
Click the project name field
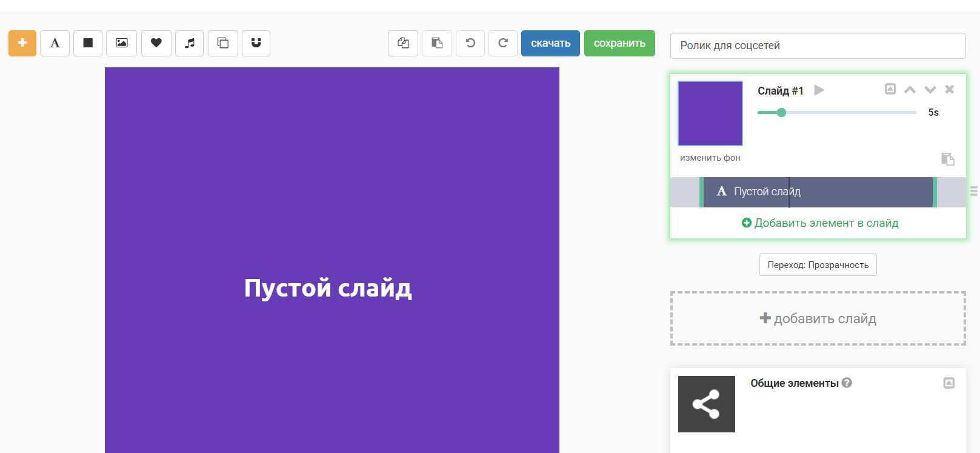click(818, 45)
